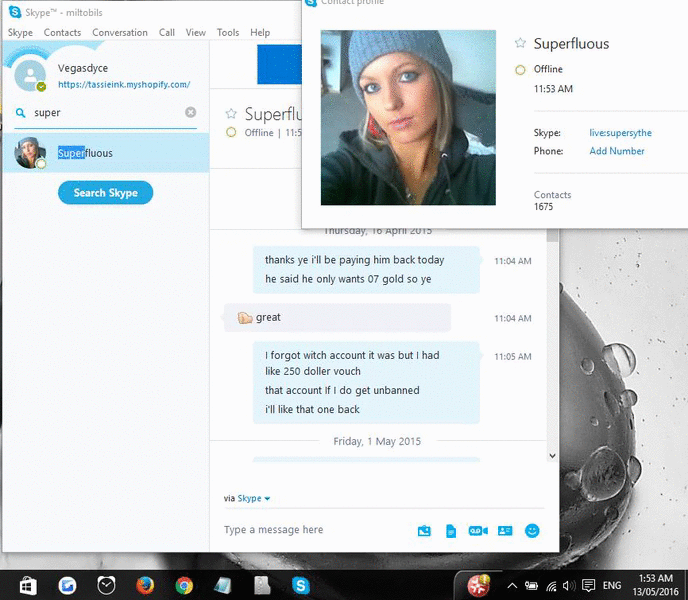Click into the 'super' search field

[x=105, y=113]
